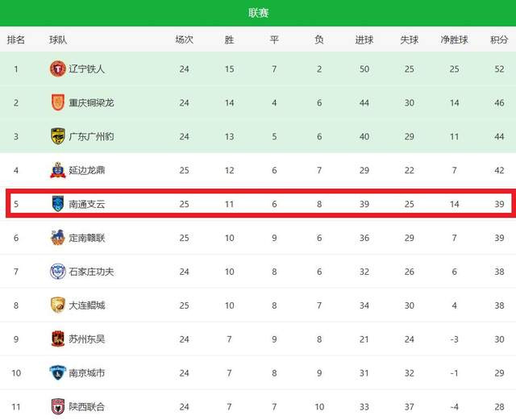Viewport: 516px width, 420px height.
Task: Click the 广东广州豹 team badge
Action: coord(57,136)
